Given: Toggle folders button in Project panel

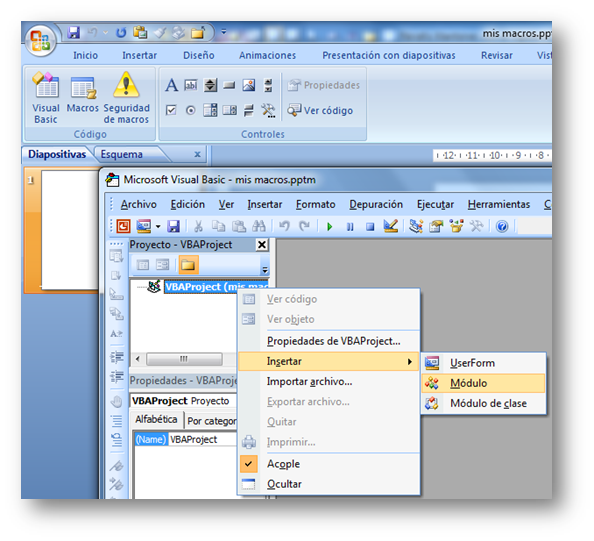Looking at the screenshot, I should tap(188, 265).
